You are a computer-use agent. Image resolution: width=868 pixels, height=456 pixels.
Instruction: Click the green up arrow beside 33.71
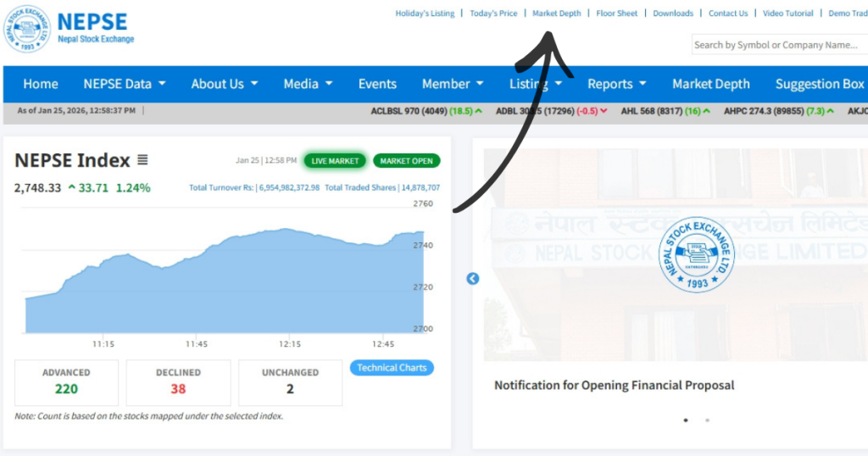point(71,187)
